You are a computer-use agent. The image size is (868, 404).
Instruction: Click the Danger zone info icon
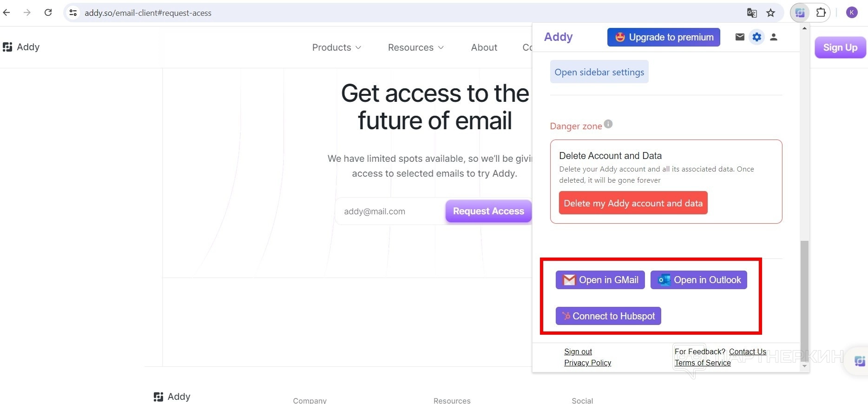608,124
